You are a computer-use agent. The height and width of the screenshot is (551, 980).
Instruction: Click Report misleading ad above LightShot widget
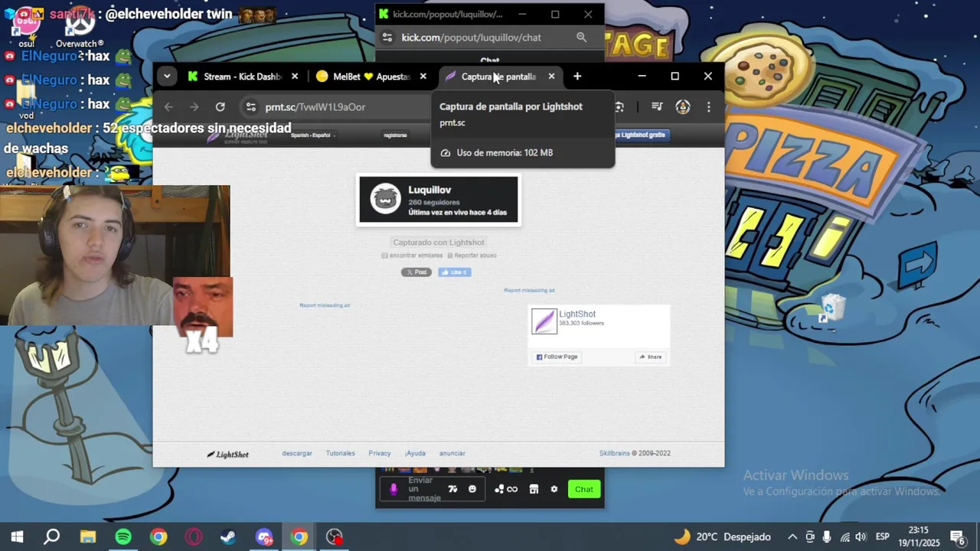(x=529, y=291)
